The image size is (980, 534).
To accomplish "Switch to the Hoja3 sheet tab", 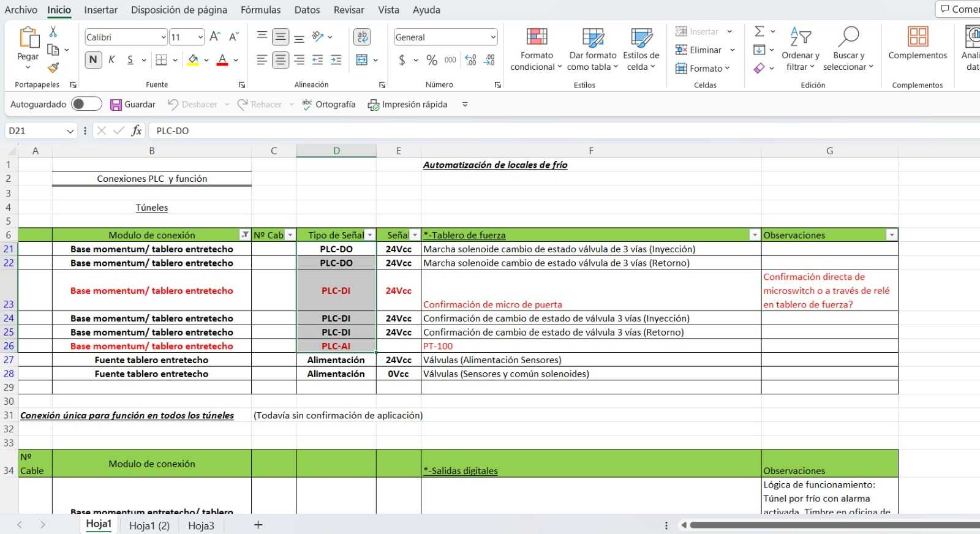I will pyautogui.click(x=201, y=525).
